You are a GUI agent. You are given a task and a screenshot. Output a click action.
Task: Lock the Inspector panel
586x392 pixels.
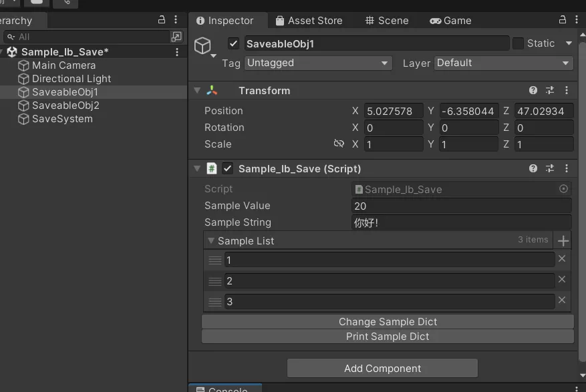point(563,20)
